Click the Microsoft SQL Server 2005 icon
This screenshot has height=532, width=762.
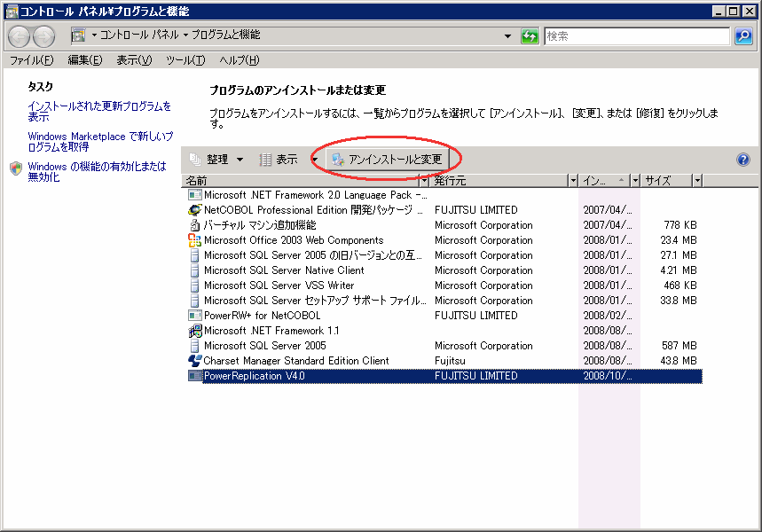pos(194,346)
